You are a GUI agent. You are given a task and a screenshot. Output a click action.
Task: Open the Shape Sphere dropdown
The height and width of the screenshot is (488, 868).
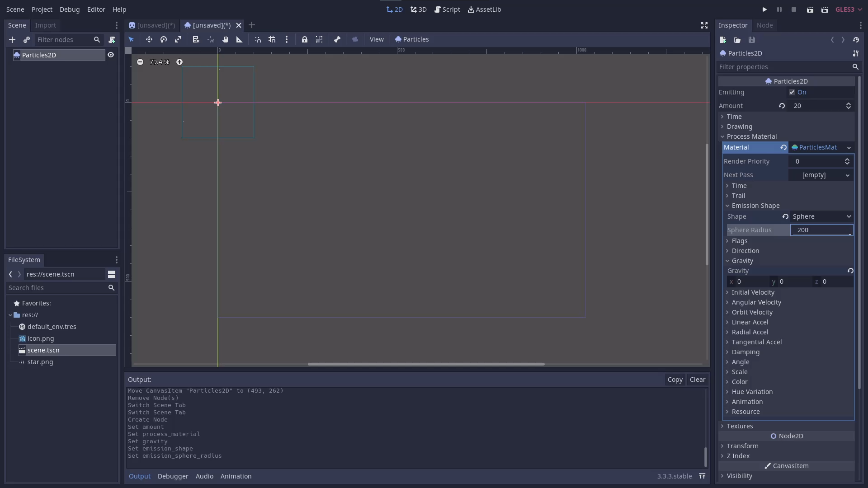click(x=821, y=216)
